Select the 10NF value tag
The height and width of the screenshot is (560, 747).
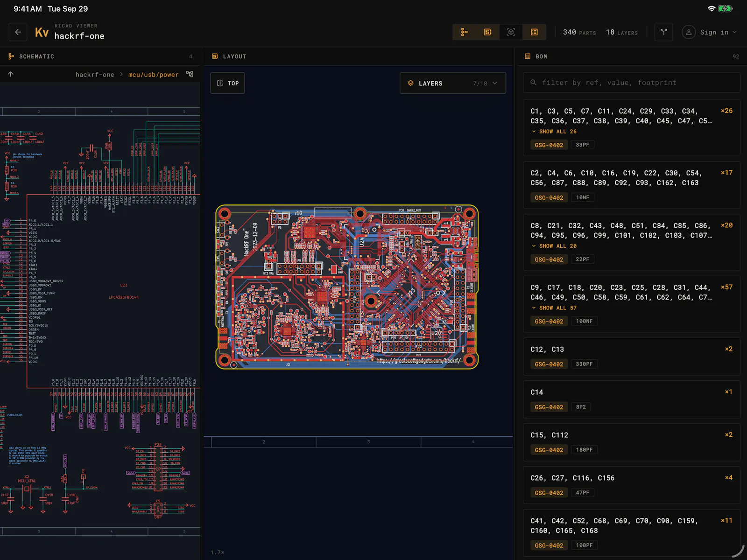click(583, 197)
